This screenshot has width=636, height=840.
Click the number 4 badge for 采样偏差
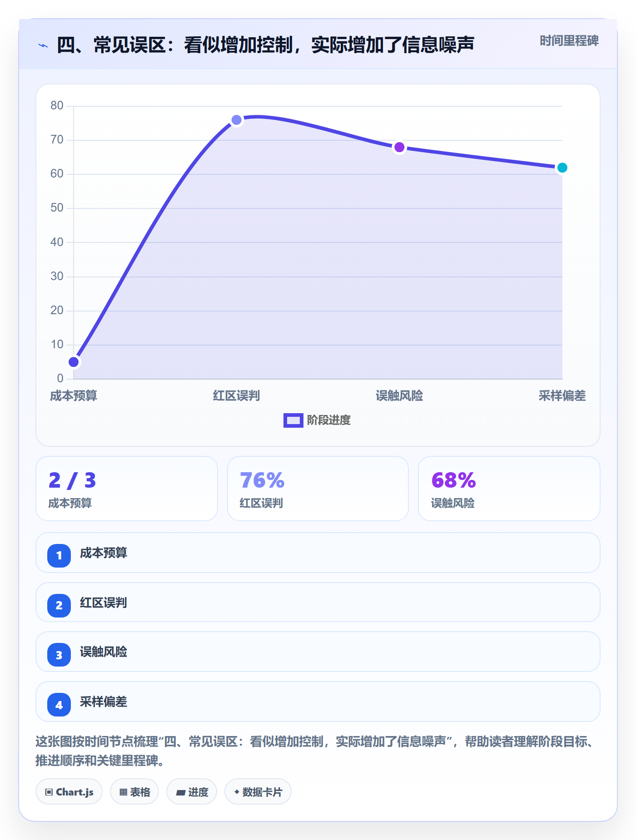tap(59, 705)
